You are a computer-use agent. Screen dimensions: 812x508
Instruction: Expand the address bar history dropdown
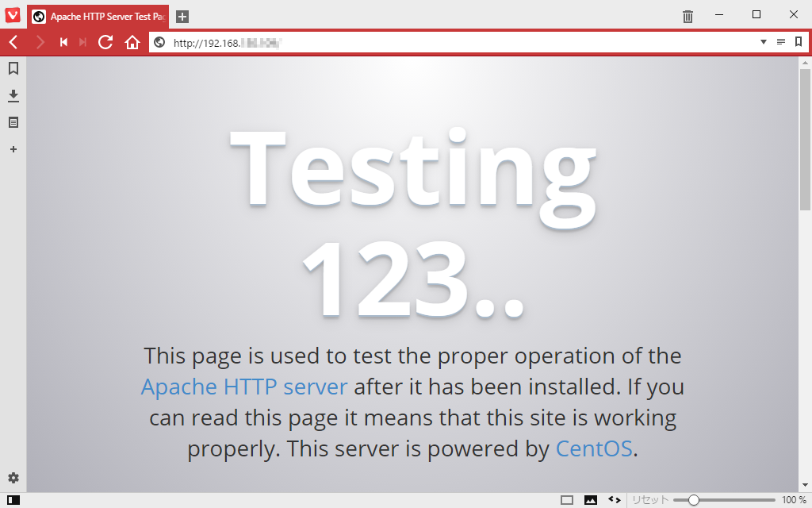point(764,42)
